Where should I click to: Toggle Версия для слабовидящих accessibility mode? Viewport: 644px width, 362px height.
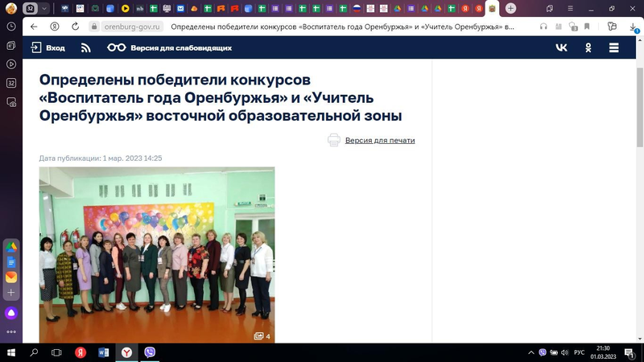click(x=170, y=47)
